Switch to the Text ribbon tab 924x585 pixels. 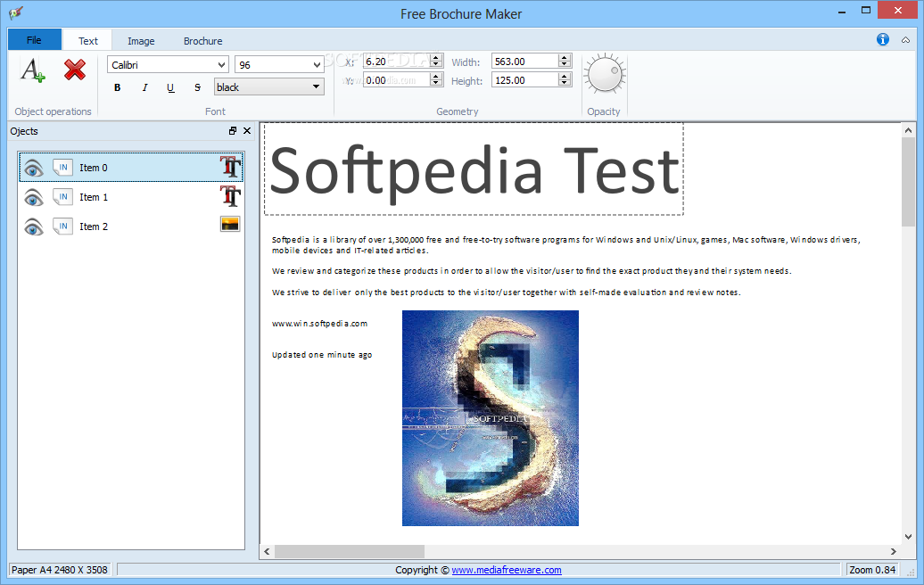(x=87, y=41)
